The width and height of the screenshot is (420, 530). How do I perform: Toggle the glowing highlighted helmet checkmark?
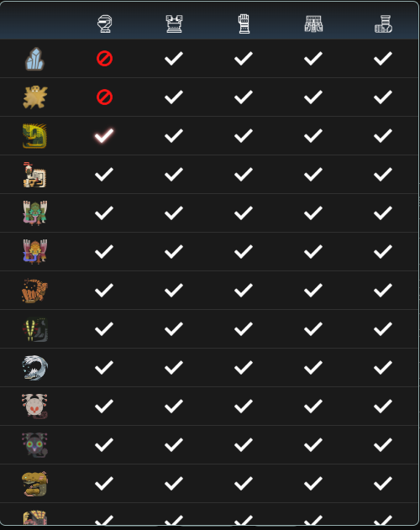tap(104, 135)
